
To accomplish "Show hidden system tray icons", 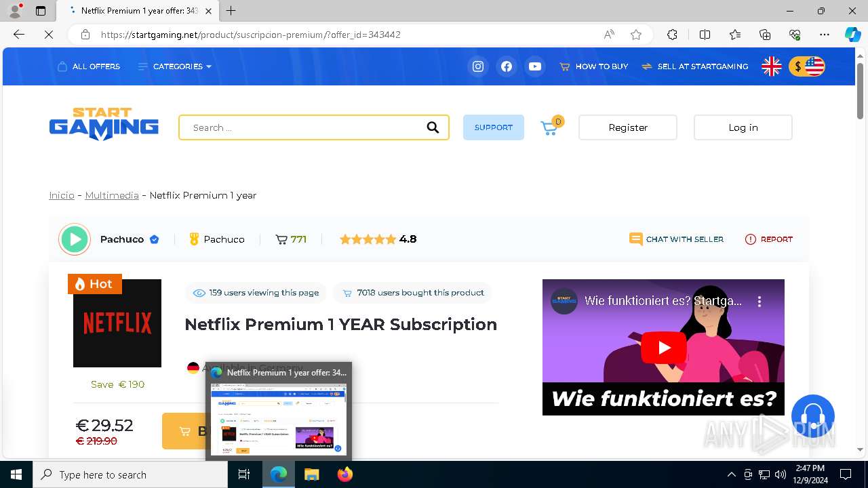I will tap(731, 474).
